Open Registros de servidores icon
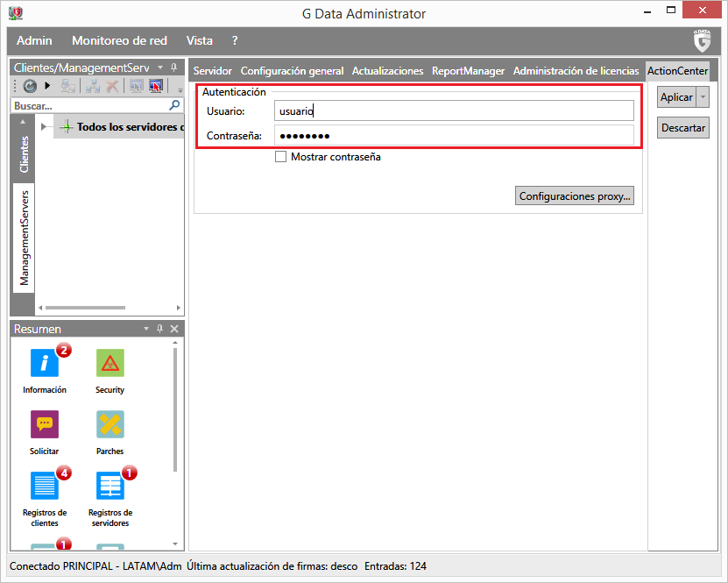The image size is (728, 583). (x=110, y=486)
